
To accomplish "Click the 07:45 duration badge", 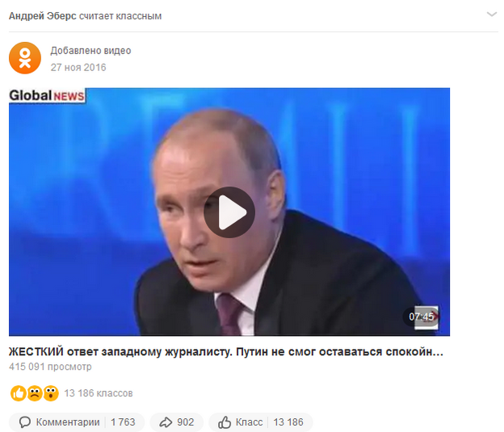I will pyautogui.click(x=421, y=317).
